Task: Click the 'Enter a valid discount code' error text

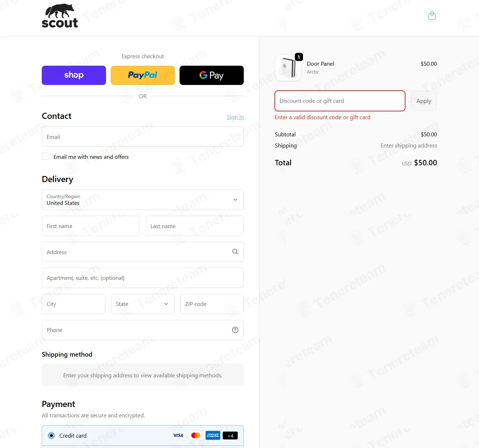Action: [x=322, y=117]
